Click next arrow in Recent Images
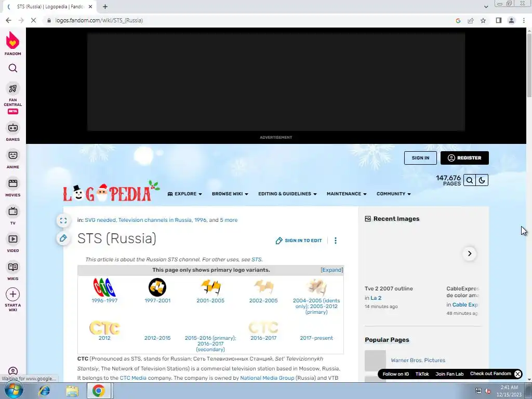This screenshot has width=532, height=399. [470, 254]
